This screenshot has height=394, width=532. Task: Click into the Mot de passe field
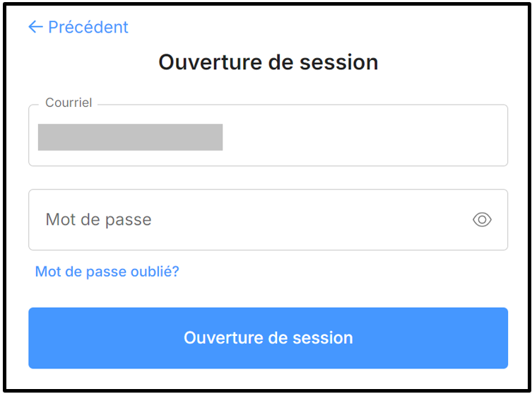pyautogui.click(x=247, y=220)
